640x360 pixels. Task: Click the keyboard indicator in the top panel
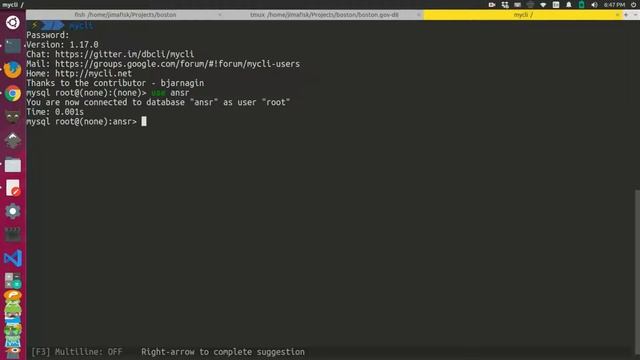click(x=518, y=4)
